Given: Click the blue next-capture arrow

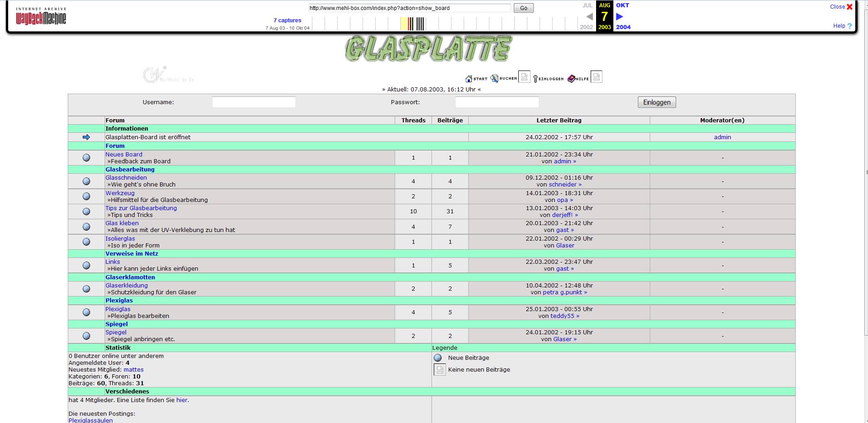Looking at the screenshot, I should coord(619,16).
